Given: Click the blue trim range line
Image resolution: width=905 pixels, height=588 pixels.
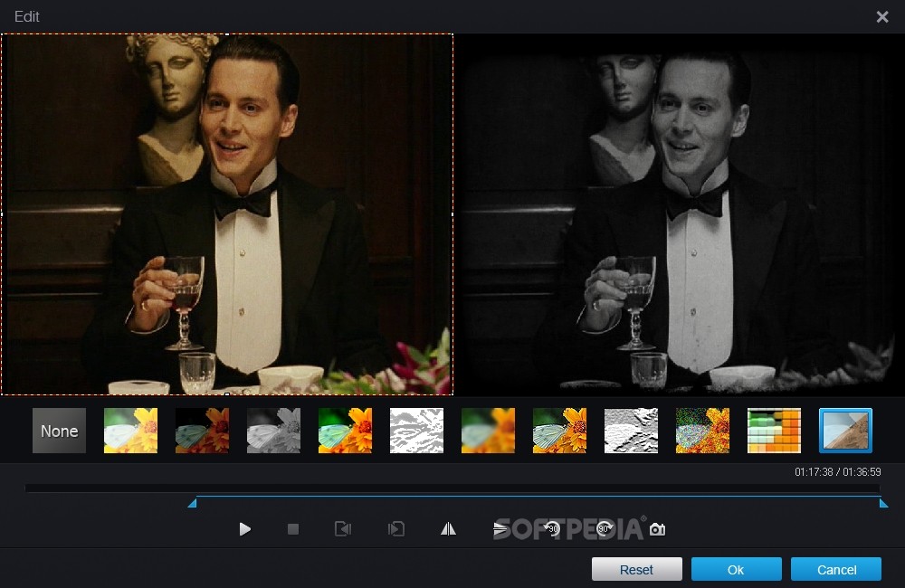Looking at the screenshot, I should (x=538, y=497).
